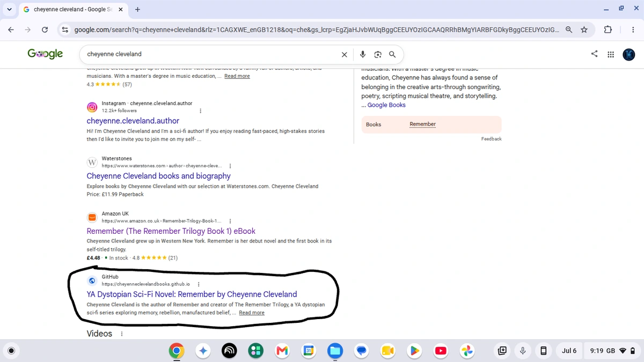Open the cheyenne.cleveland.author Instagram link
The height and width of the screenshot is (362, 644).
click(x=133, y=121)
